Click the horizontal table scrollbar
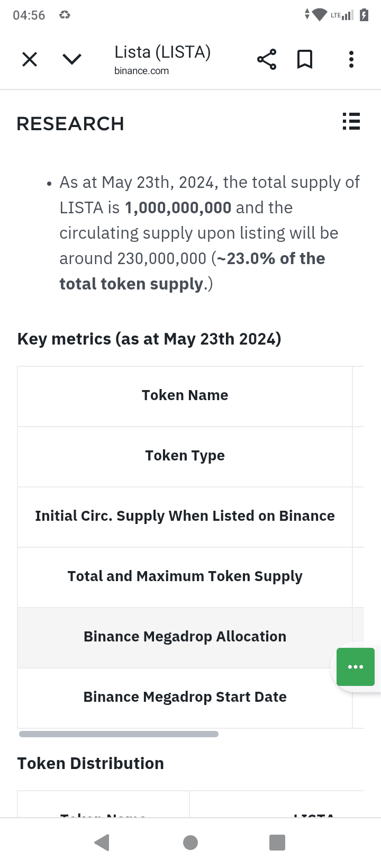Viewport: 381px width, 868px height. click(x=119, y=734)
